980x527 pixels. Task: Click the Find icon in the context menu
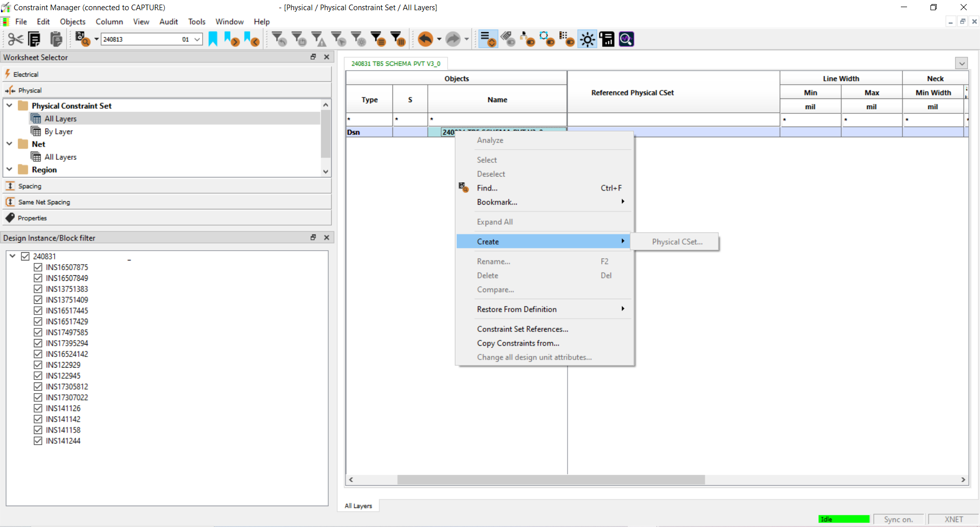tap(463, 187)
